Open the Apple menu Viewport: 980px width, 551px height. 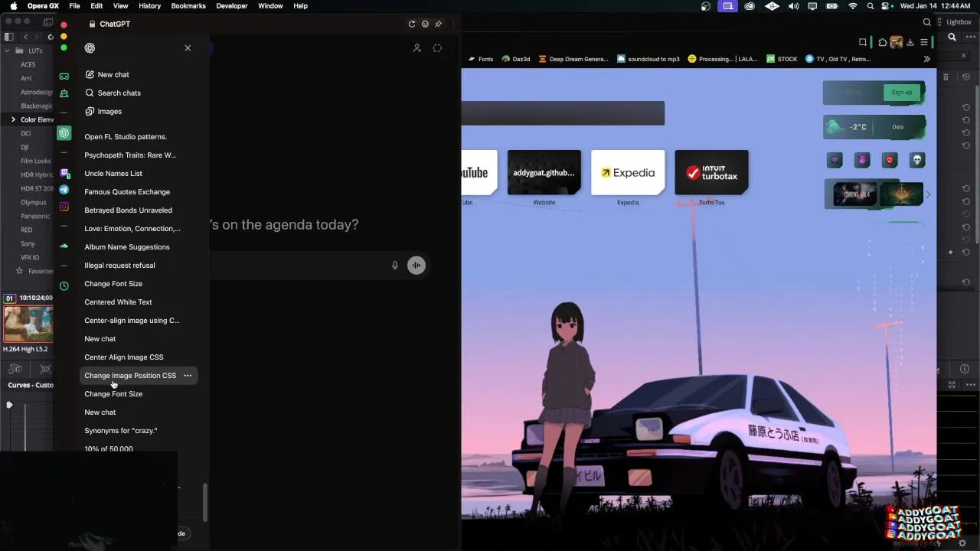point(14,6)
